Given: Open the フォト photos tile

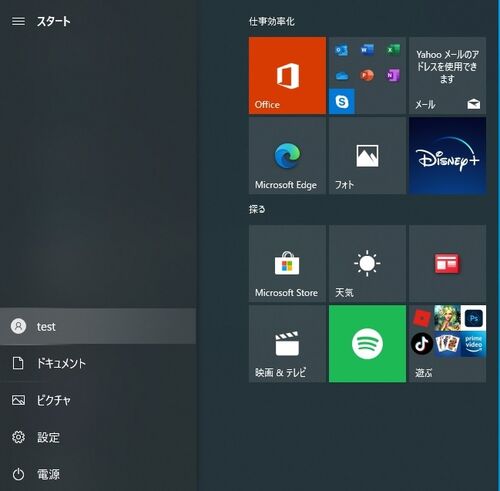Looking at the screenshot, I should [367, 156].
